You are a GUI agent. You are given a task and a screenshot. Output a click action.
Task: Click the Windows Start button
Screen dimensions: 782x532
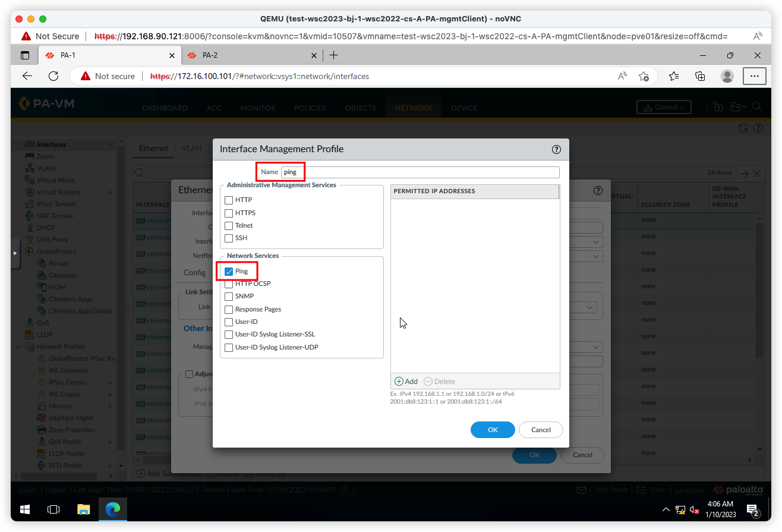tap(25, 509)
